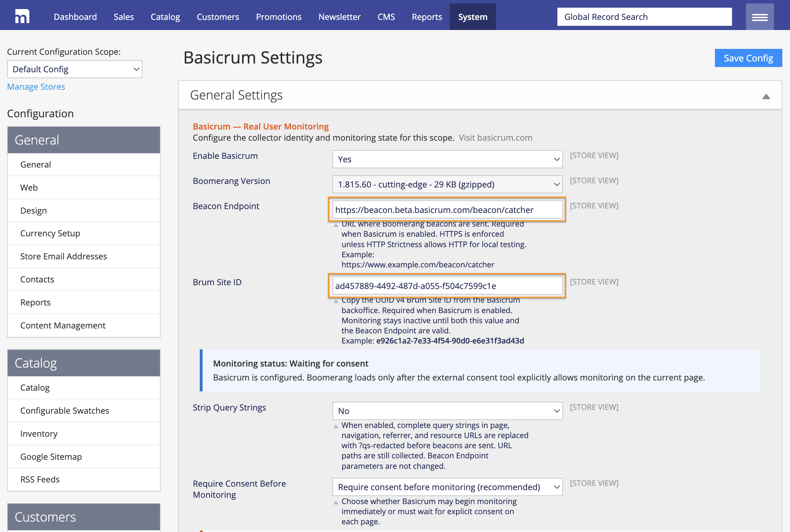Open the Catalog top menu
This screenshot has height=532, width=790.
(165, 17)
